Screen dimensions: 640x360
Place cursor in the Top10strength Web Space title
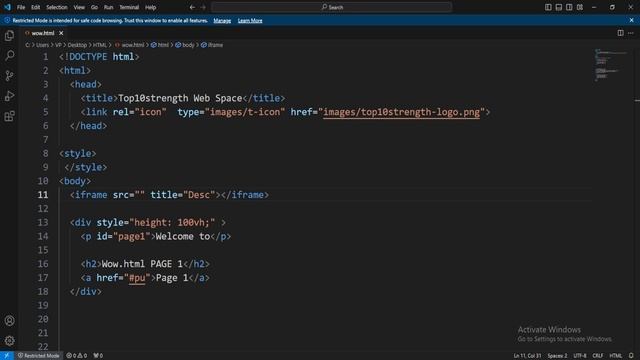(x=180, y=98)
